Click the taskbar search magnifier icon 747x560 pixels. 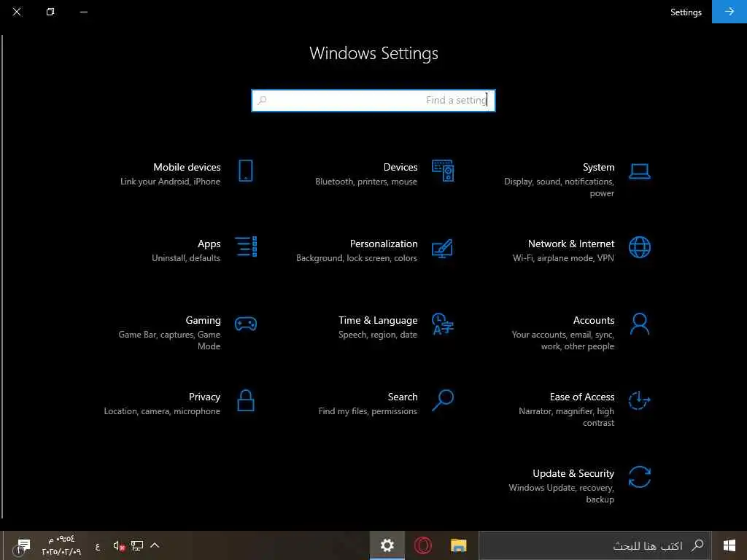[x=697, y=545]
